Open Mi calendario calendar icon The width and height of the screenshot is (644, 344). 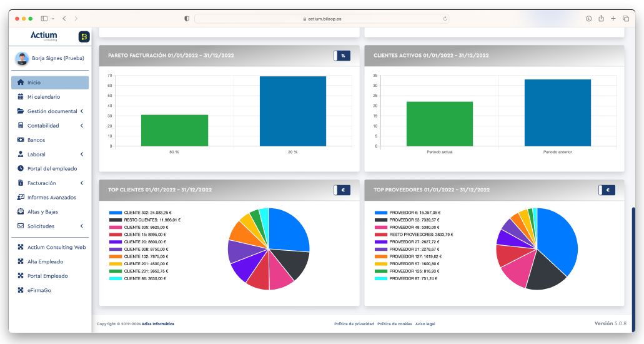point(21,97)
